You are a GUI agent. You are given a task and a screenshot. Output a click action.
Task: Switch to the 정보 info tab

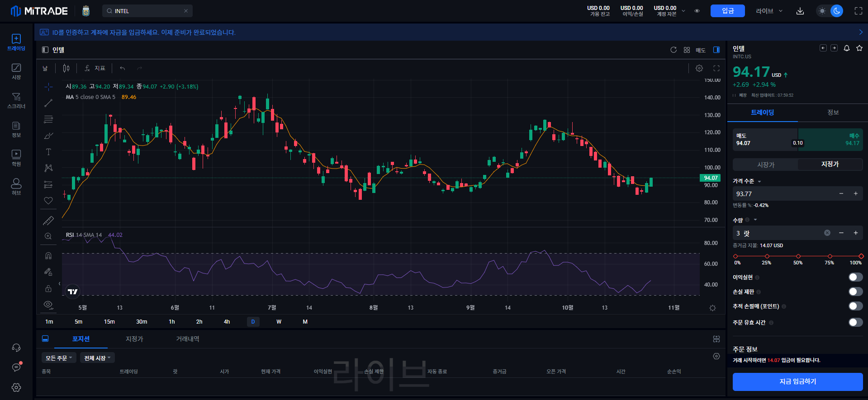click(833, 113)
